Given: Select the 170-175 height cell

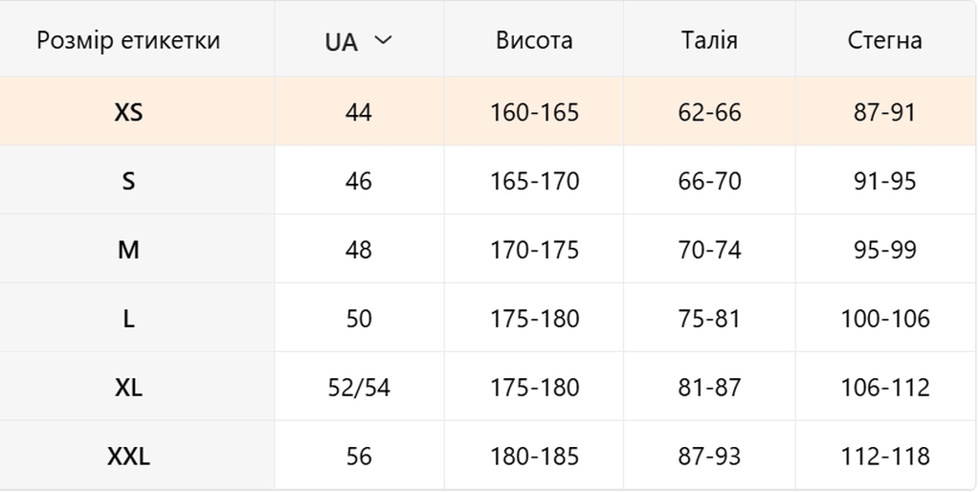Looking at the screenshot, I should [x=534, y=249].
